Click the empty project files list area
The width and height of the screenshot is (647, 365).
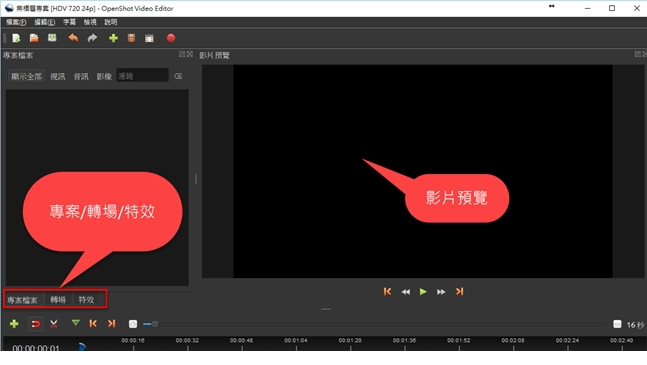pyautogui.click(x=97, y=188)
